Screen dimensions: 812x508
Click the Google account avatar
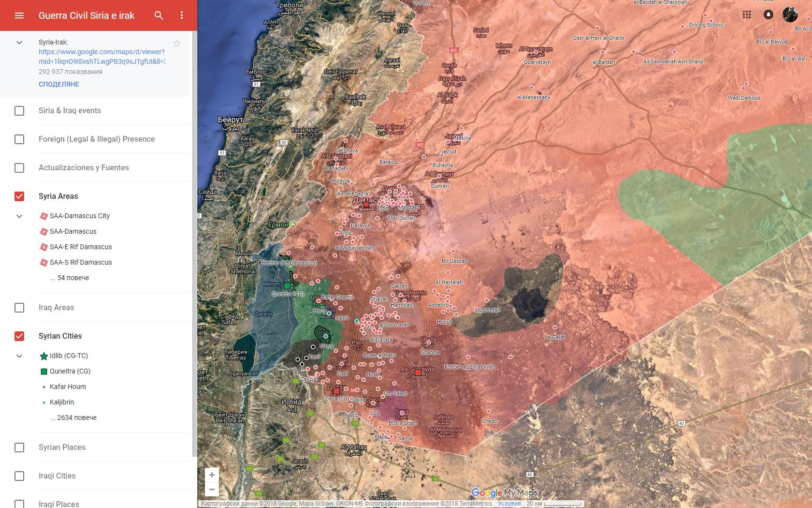790,15
